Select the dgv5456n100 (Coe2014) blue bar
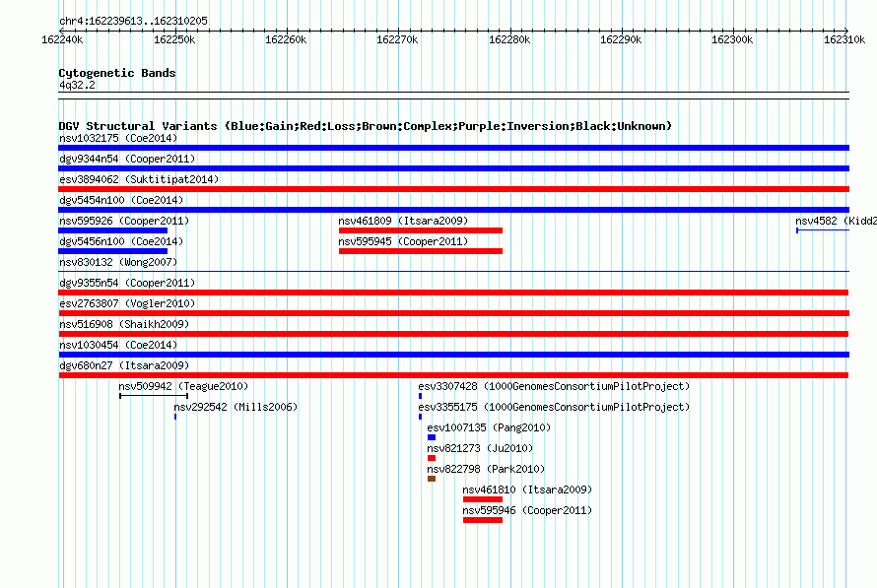This screenshot has width=877, height=588. (113, 251)
